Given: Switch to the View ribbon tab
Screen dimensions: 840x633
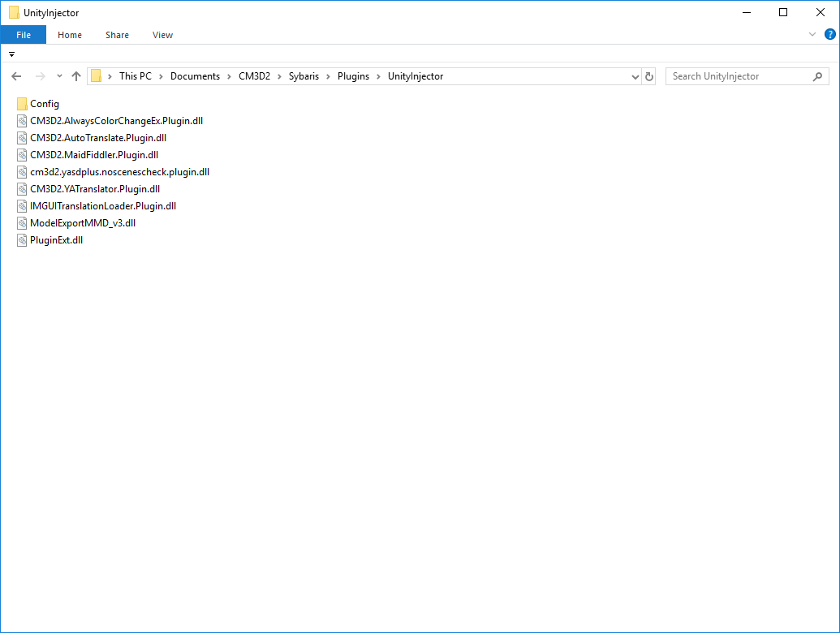Looking at the screenshot, I should tap(162, 35).
